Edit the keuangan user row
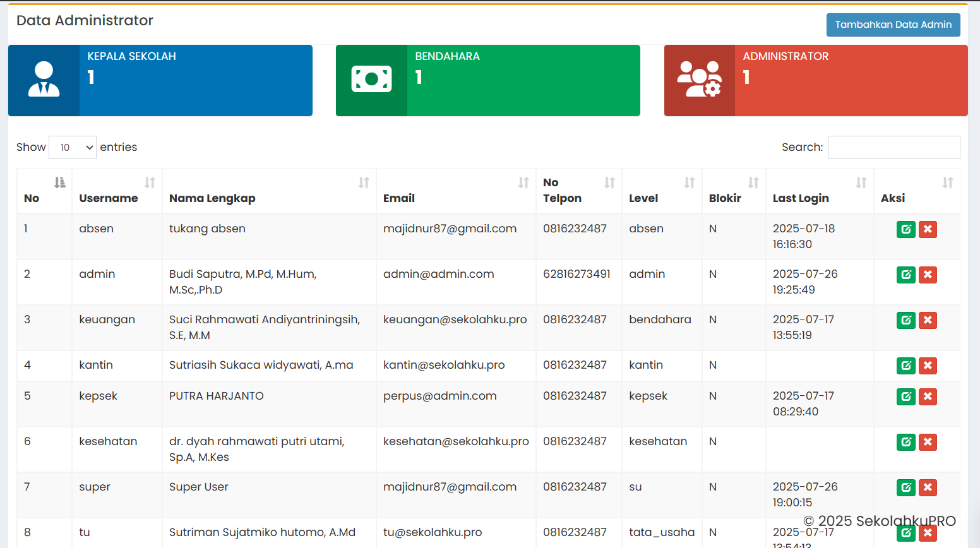The height and width of the screenshot is (548, 980). point(906,320)
